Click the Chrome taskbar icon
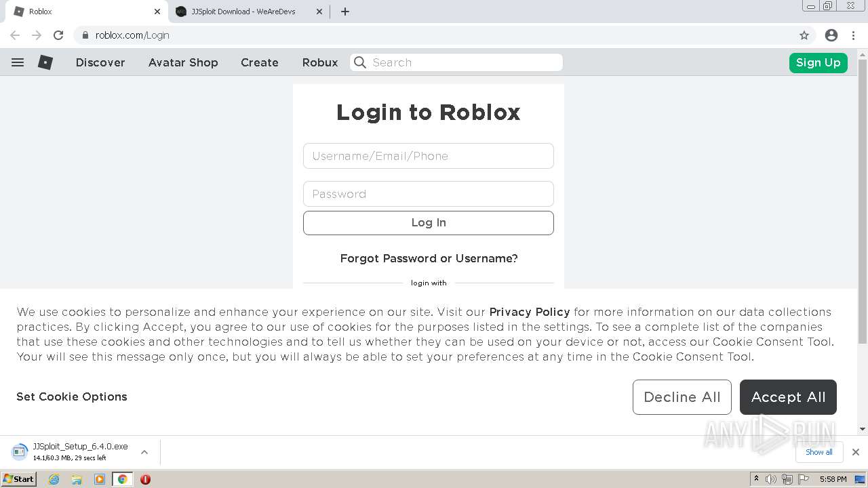Image resolution: width=868 pixels, height=488 pixels. (x=123, y=479)
